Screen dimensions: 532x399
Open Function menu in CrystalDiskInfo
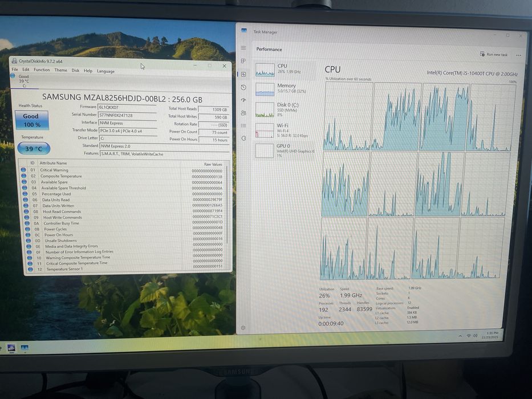pos(42,70)
